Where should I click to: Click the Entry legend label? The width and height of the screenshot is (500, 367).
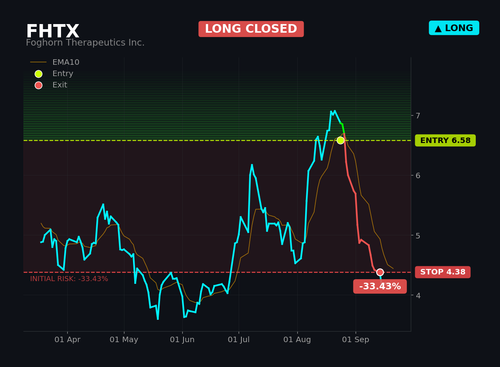pyautogui.click(x=63, y=74)
